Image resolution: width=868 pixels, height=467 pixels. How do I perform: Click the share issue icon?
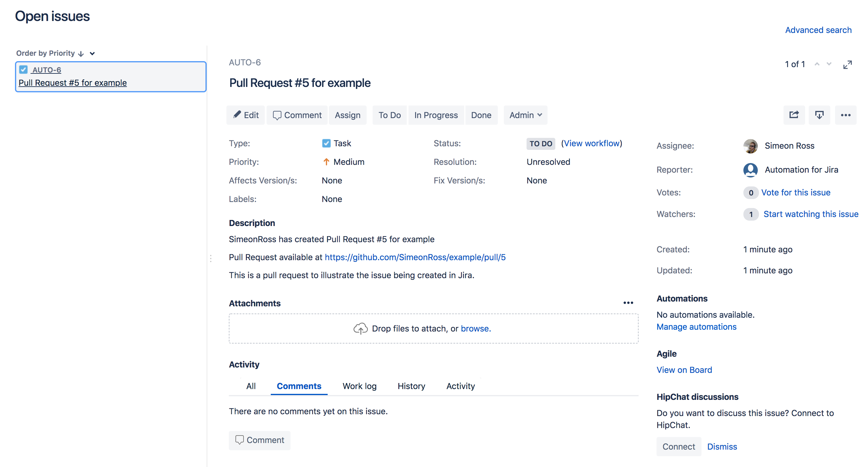[794, 115]
